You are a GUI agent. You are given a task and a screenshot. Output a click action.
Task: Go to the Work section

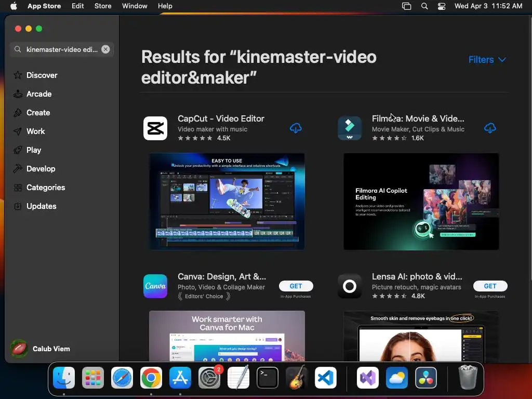pos(36,131)
